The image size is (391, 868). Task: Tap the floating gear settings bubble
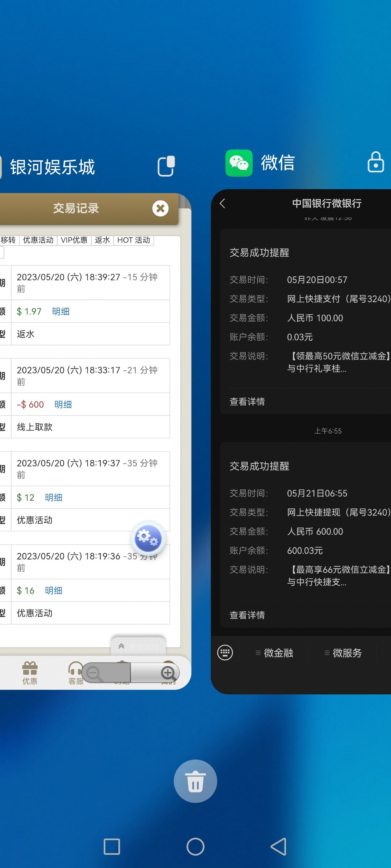(148, 539)
